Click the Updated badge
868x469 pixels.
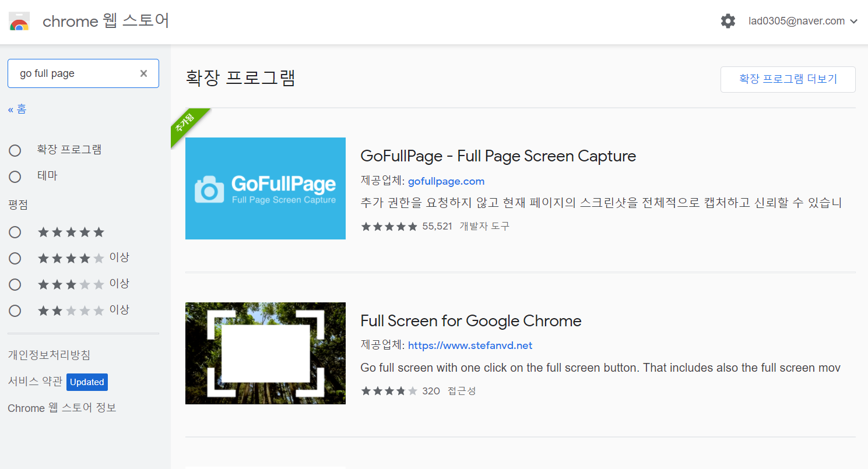point(87,382)
